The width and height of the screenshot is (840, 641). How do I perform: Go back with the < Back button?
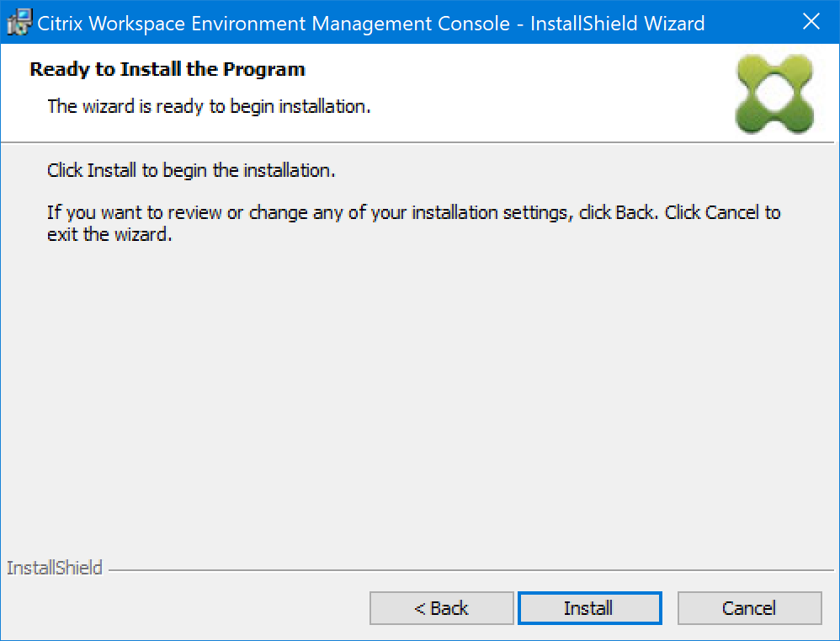[x=441, y=608]
